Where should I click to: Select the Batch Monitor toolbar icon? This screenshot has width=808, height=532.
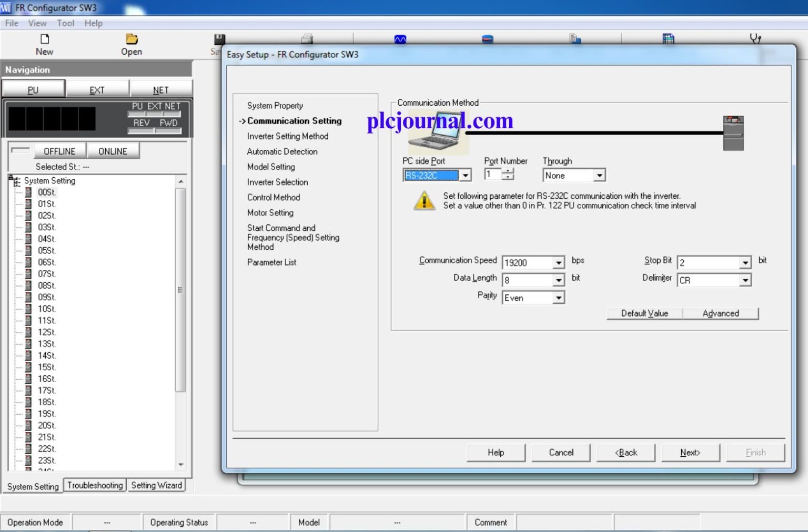coord(487,39)
